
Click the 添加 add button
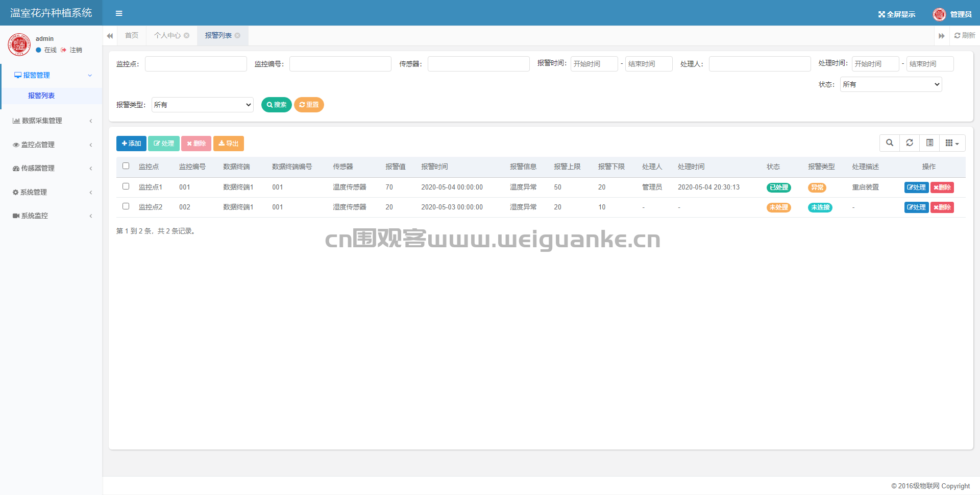pyautogui.click(x=131, y=144)
